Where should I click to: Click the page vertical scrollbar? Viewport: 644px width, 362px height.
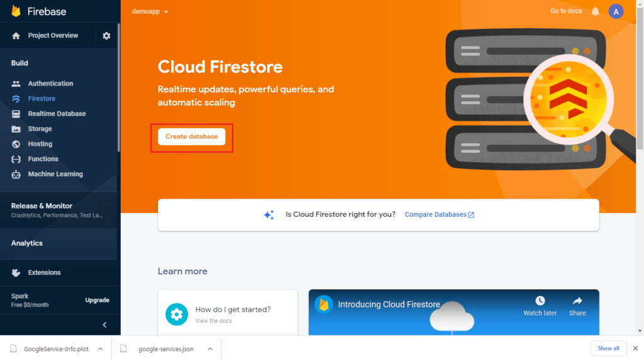click(640, 78)
